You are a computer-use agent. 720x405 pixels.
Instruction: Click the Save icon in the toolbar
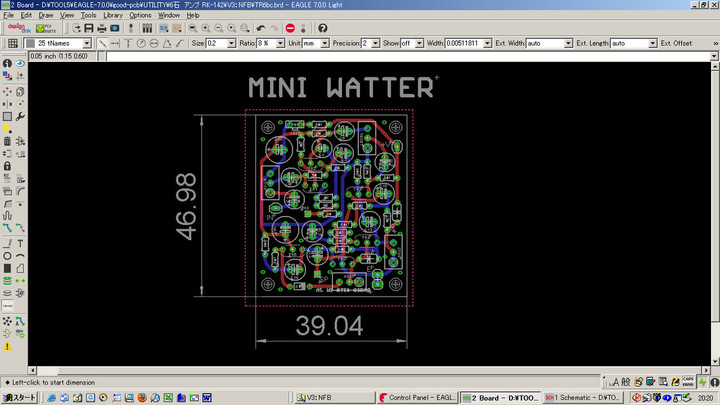click(x=88, y=28)
